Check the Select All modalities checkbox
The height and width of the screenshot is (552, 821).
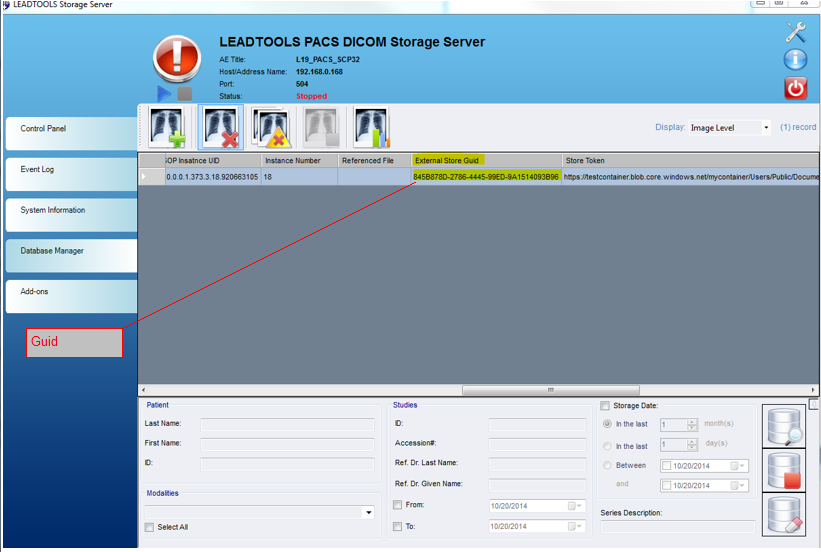150,527
